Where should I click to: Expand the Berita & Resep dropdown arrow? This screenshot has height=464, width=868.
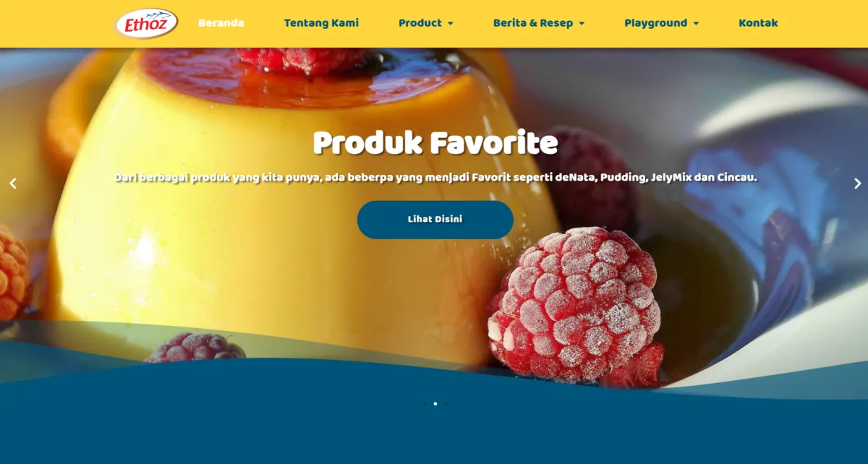pos(582,24)
